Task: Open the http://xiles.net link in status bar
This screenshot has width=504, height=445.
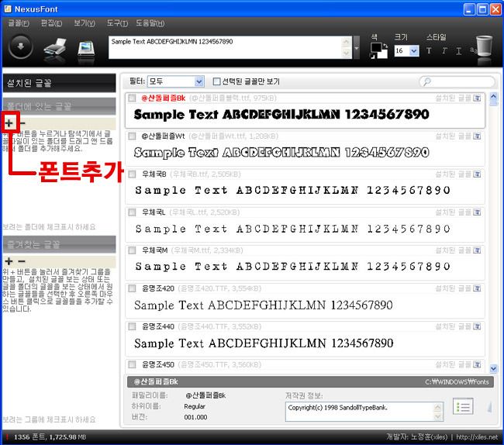Action: [x=477, y=437]
